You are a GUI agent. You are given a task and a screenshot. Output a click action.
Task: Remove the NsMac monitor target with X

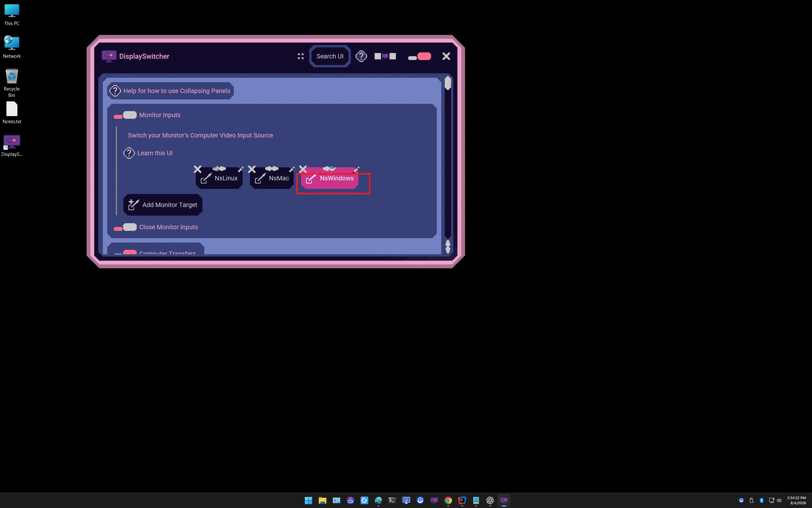[x=252, y=169]
